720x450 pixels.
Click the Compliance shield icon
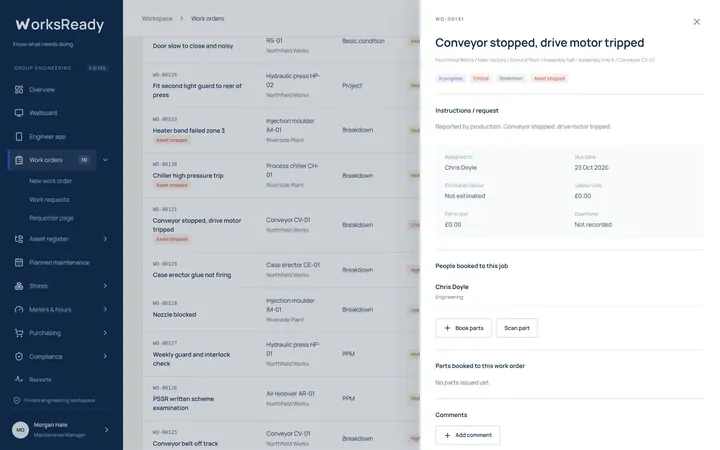[19, 356]
